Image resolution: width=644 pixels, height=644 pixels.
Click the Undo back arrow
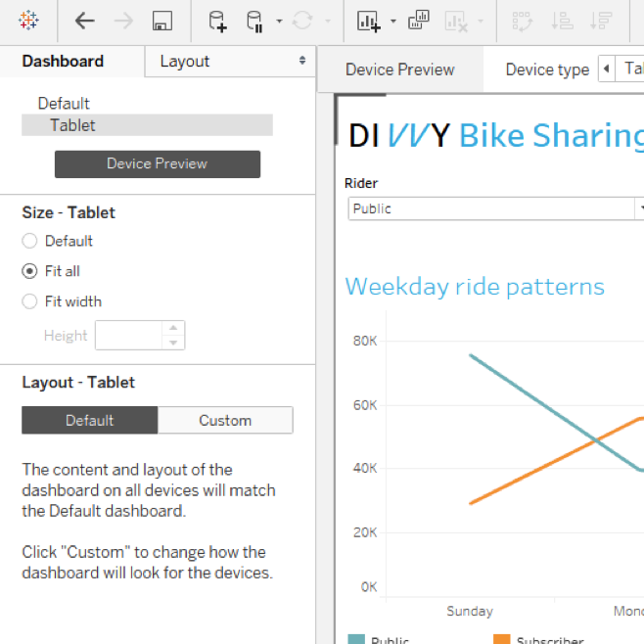pos(85,21)
